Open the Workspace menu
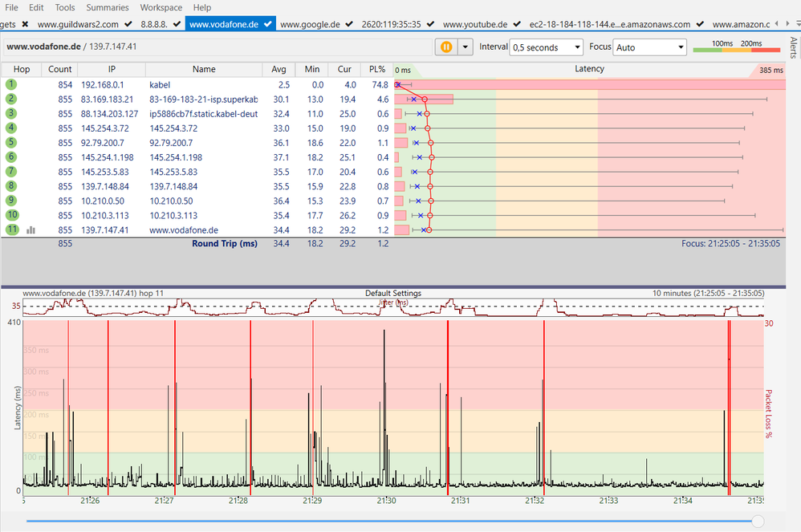 [161, 7]
